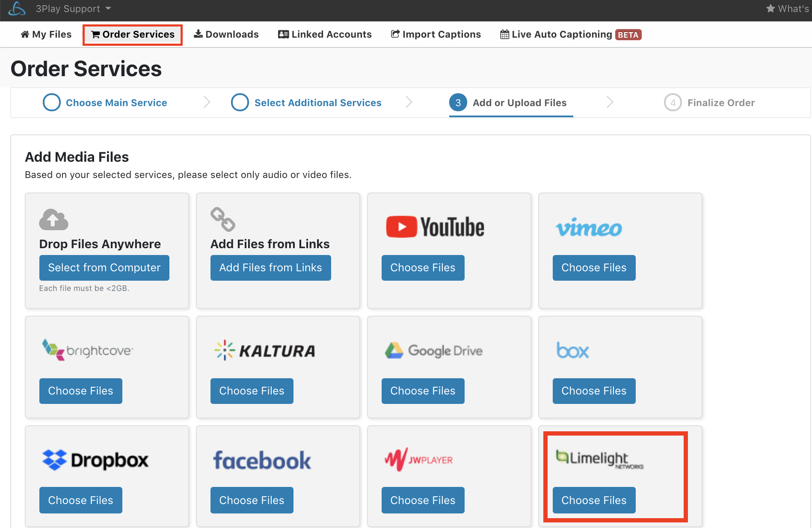Open the Linked Accounts tab
The height and width of the screenshot is (528, 812).
[325, 34]
